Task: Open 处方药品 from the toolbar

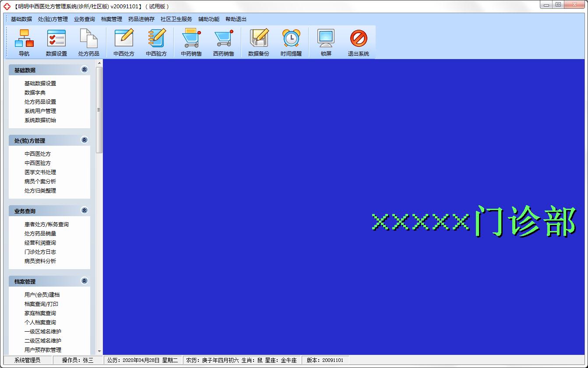Action: click(x=89, y=42)
